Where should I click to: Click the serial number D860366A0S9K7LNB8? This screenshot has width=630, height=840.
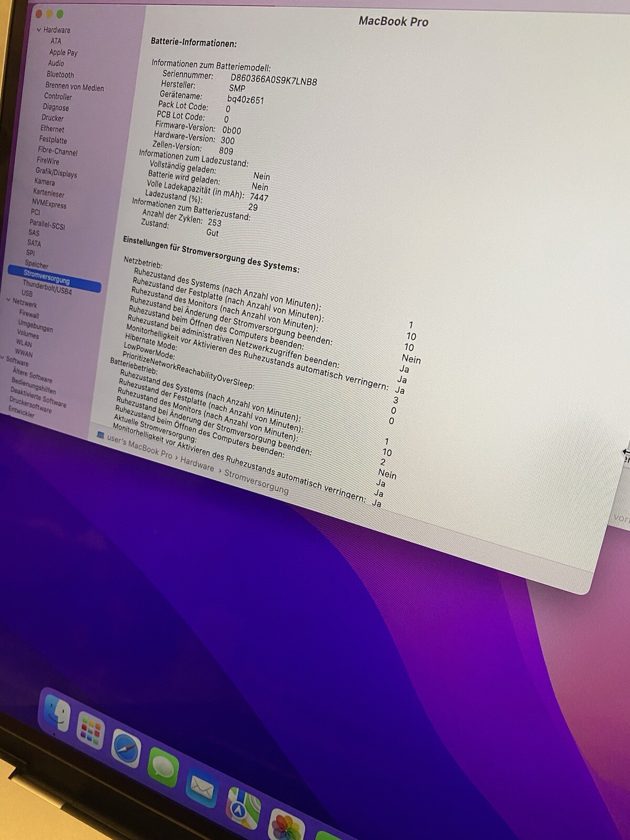point(274,80)
